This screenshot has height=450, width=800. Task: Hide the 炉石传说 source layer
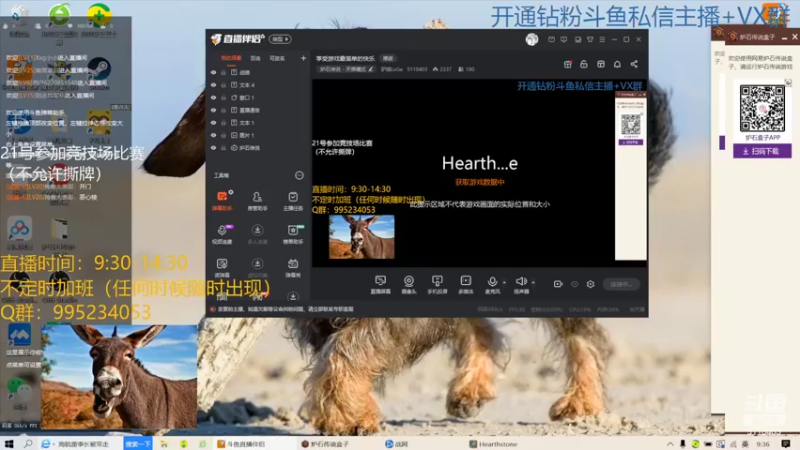[213, 148]
